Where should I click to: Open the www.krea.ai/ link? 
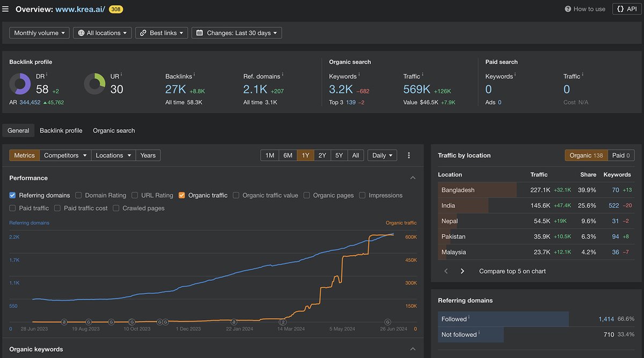(80, 9)
